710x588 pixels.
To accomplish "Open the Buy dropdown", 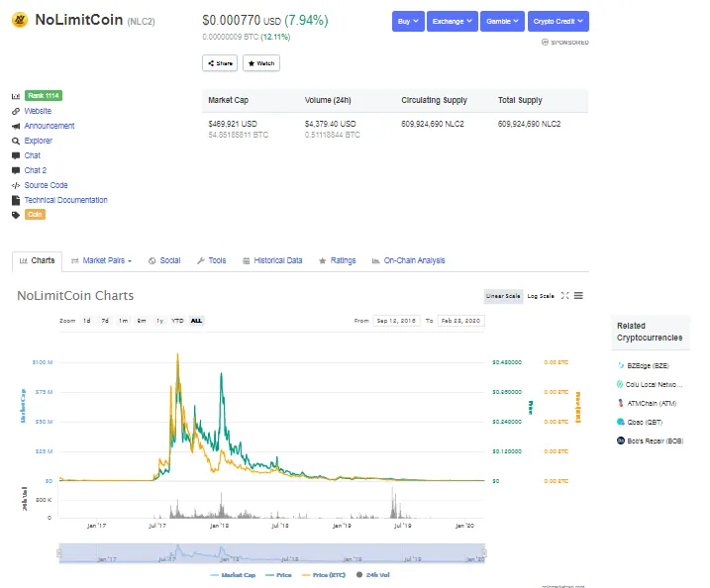I will pyautogui.click(x=408, y=21).
